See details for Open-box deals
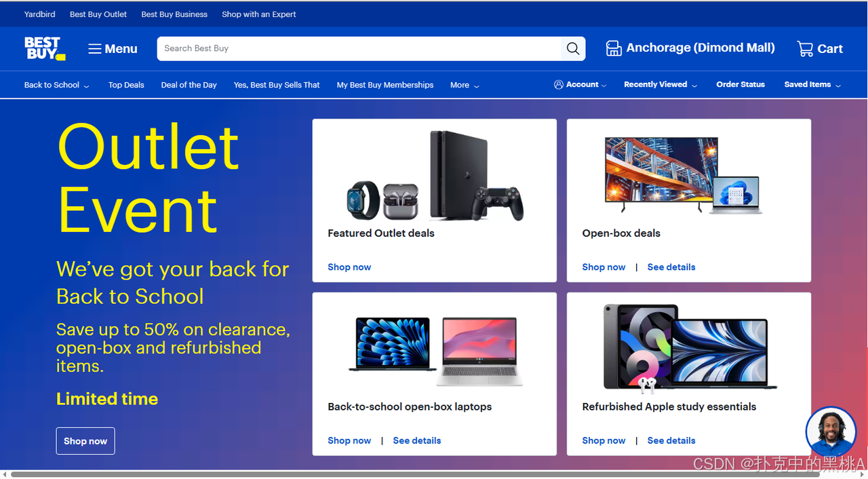 coord(671,267)
